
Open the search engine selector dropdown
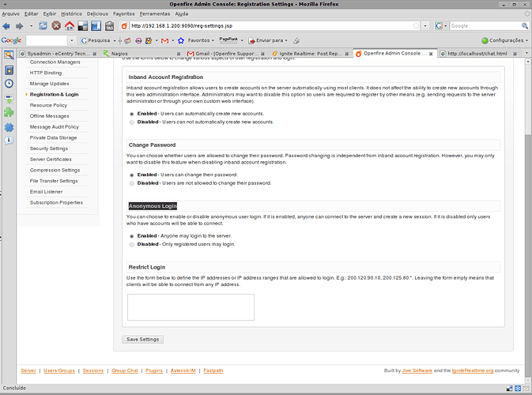pyautogui.click(x=446, y=26)
